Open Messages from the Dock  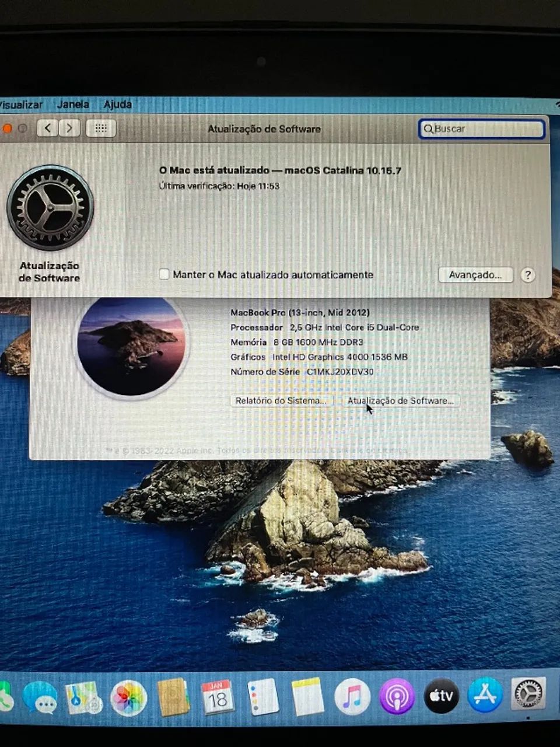[x=40, y=697]
